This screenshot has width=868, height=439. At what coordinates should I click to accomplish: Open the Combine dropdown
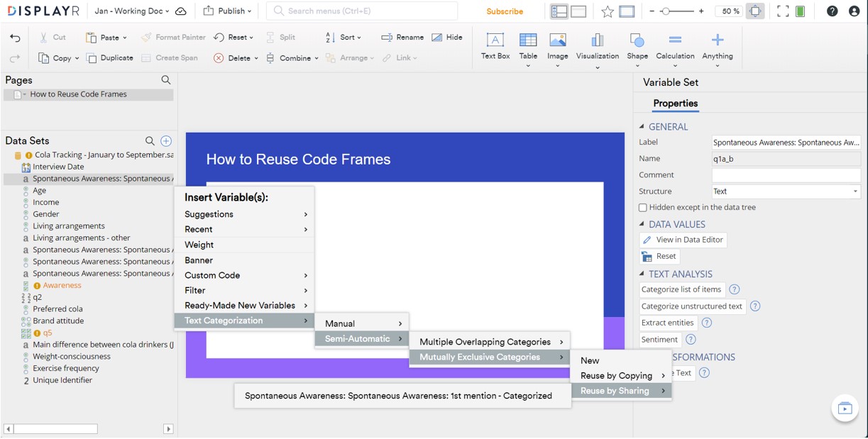(x=292, y=58)
